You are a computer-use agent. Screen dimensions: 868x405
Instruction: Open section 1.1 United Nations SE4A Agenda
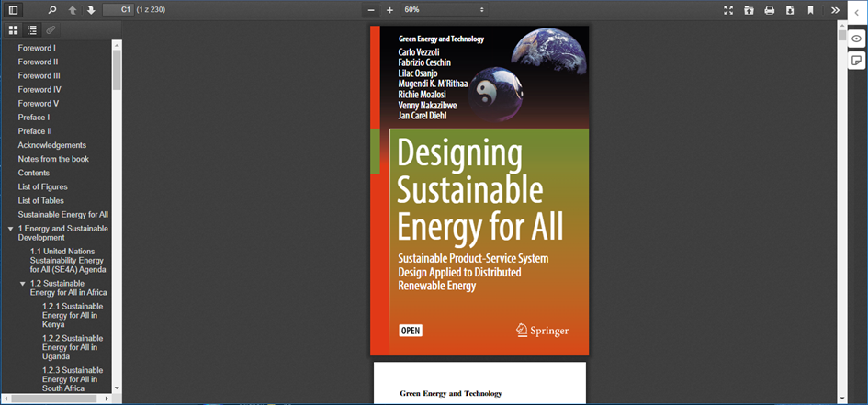[68, 261]
